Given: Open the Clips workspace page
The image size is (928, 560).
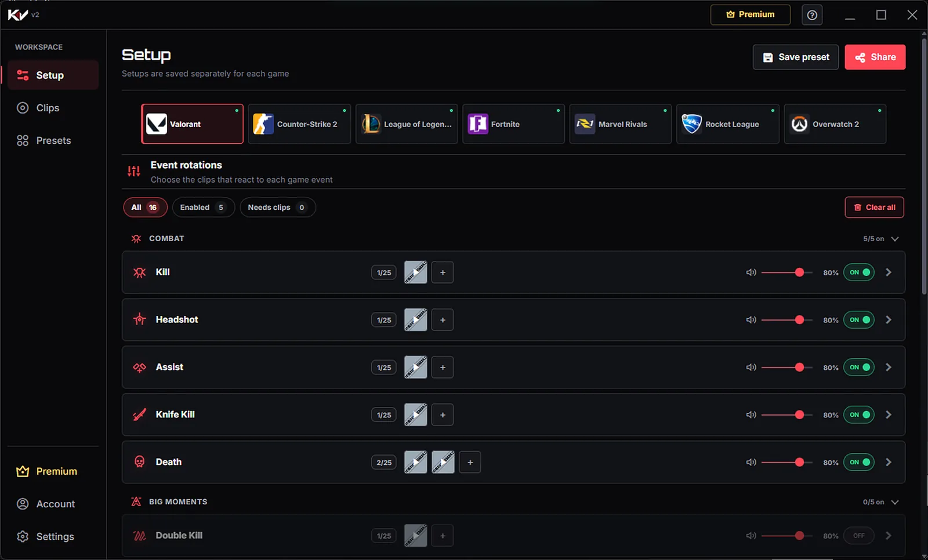Looking at the screenshot, I should (x=53, y=108).
